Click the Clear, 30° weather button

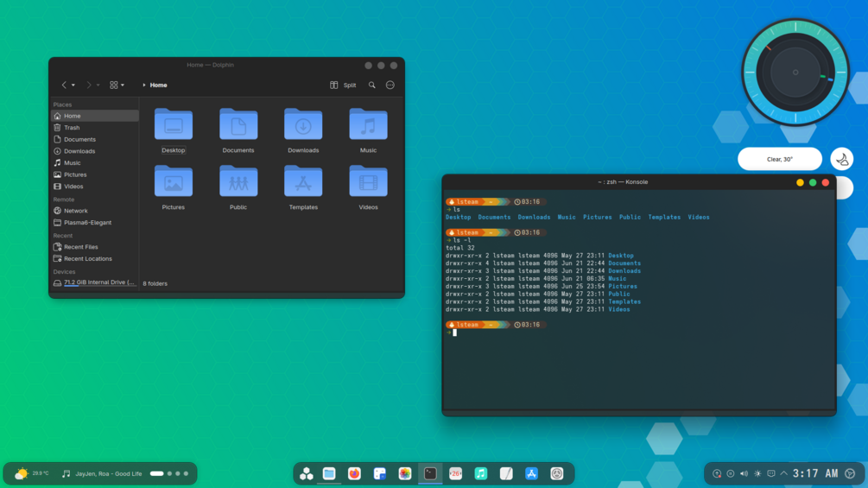tap(779, 159)
